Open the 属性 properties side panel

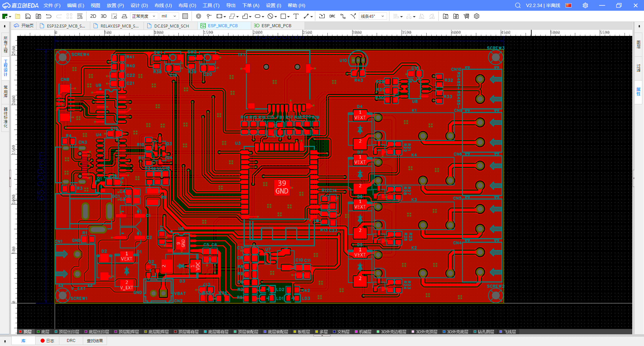638,92
